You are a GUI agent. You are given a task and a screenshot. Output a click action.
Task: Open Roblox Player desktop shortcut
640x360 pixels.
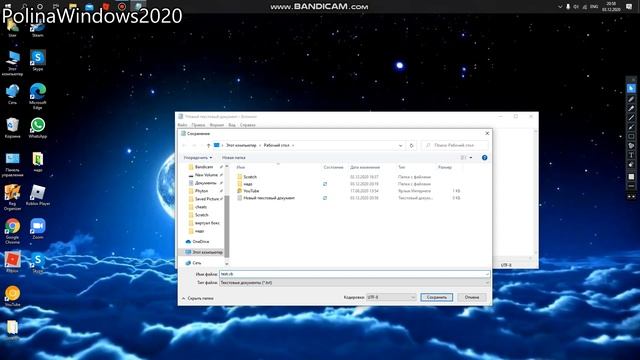(x=38, y=195)
